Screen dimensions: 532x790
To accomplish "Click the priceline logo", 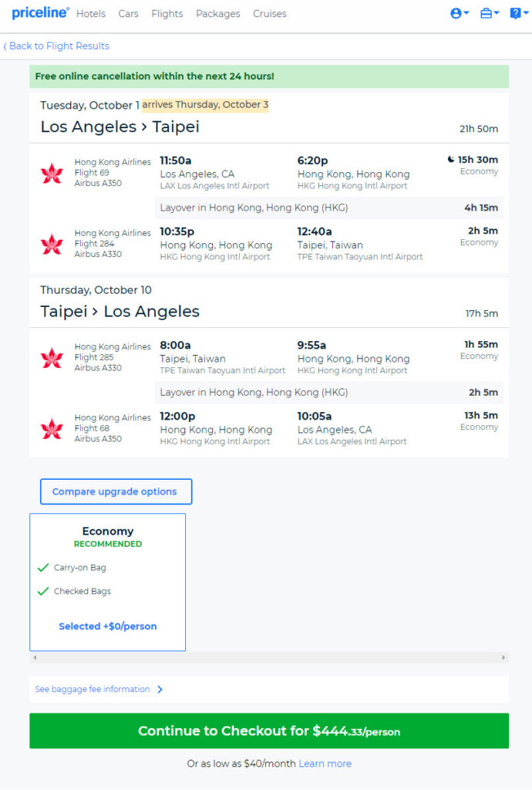I will (x=40, y=13).
